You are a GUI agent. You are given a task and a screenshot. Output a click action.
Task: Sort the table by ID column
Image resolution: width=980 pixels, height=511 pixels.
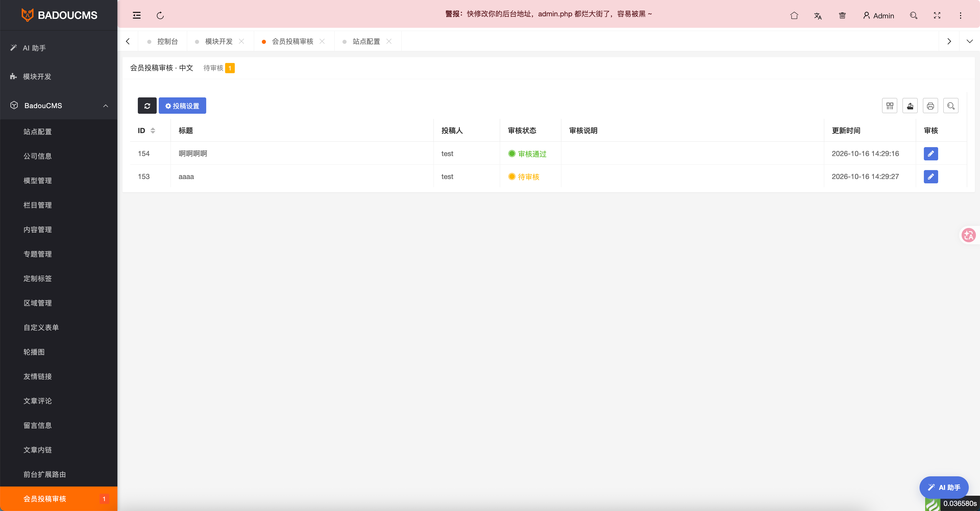point(153,130)
